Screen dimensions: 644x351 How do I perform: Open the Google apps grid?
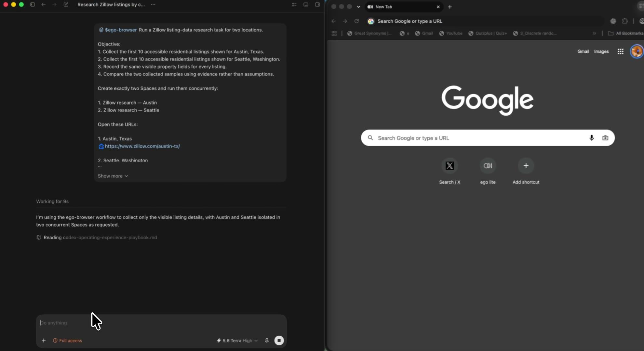point(621,51)
